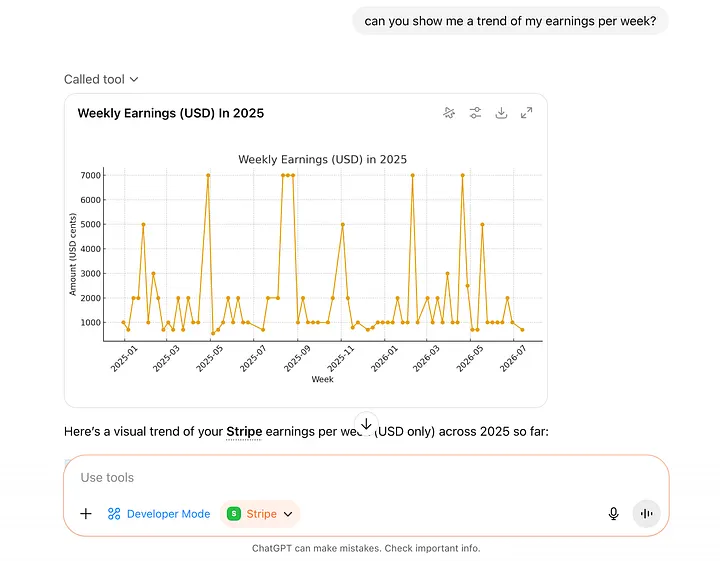Toggle the chart interactive mode icon
Viewport: 720px width, 561px height.
click(450, 113)
